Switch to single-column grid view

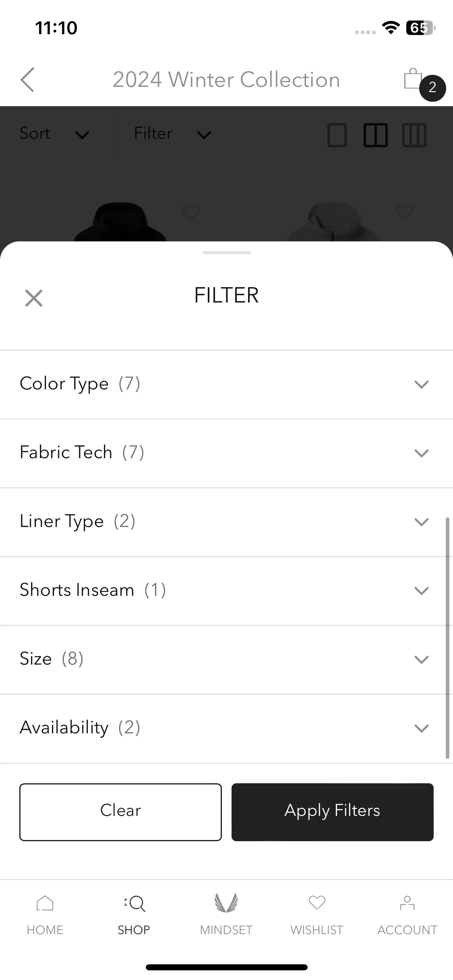click(x=337, y=135)
